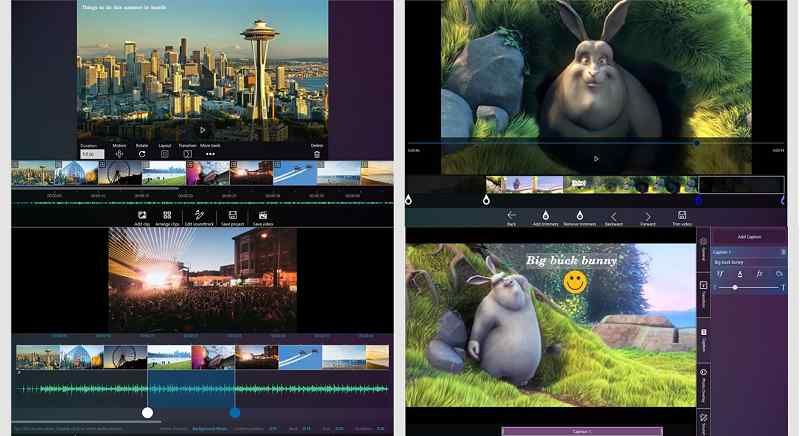
Task: Click the 'Big buck bunny' caption text field
Action: [749, 262]
